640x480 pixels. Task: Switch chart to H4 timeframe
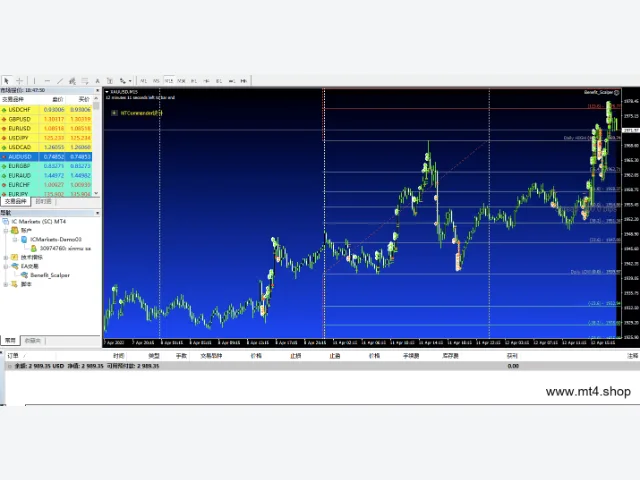click(207, 81)
